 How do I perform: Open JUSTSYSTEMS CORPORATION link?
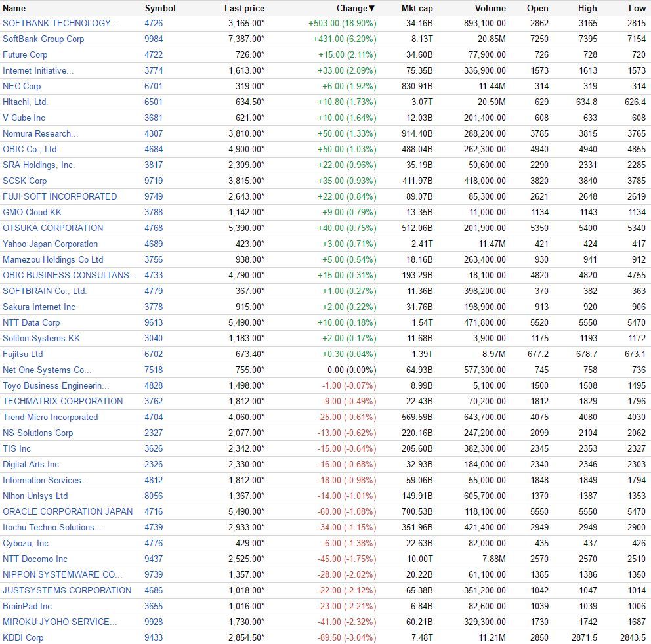(67, 590)
